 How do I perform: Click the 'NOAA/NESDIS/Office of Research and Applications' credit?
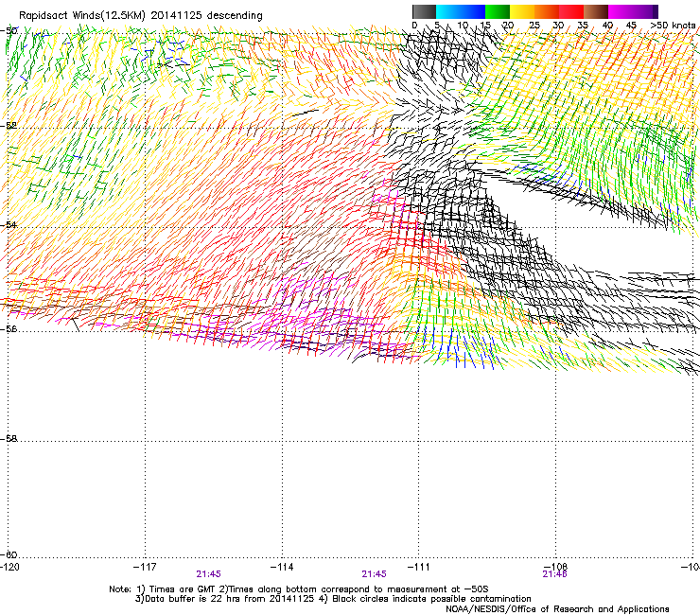557,609
